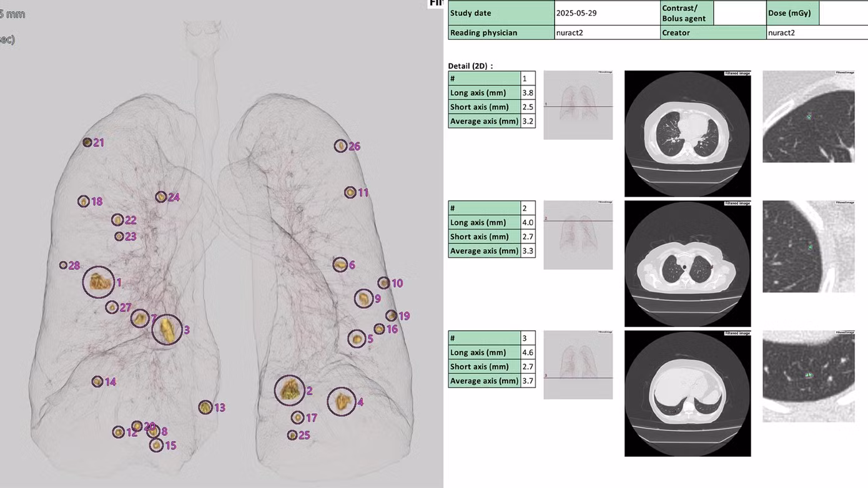Click the slice locator thumbnail for nodule 3

tap(578, 364)
